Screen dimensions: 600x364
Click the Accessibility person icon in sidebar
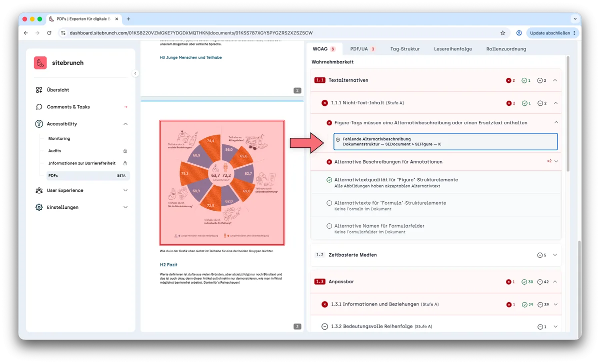point(39,124)
